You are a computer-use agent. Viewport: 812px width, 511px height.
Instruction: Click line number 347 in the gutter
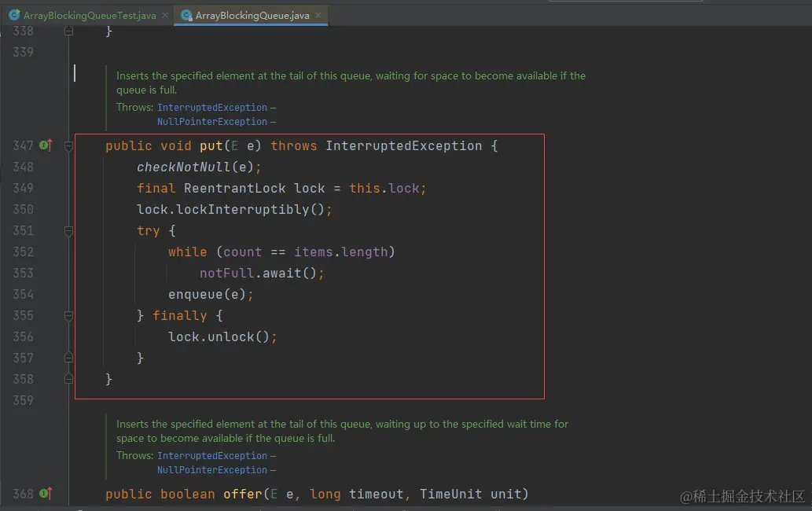pyautogui.click(x=24, y=146)
